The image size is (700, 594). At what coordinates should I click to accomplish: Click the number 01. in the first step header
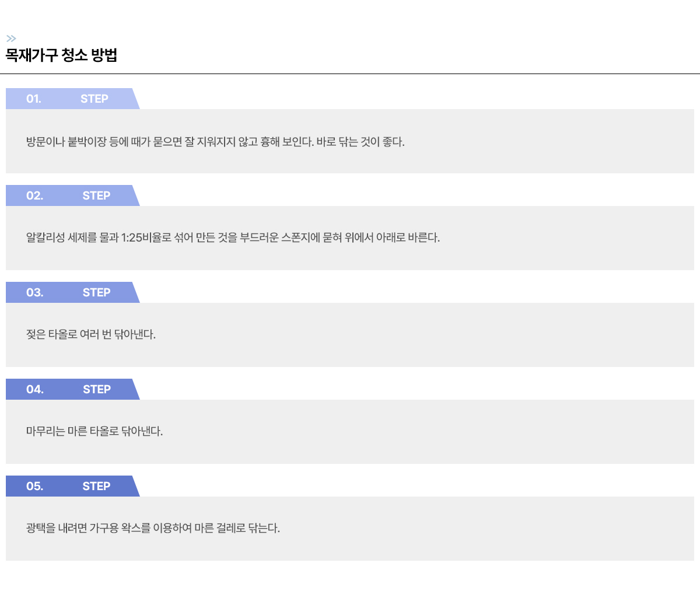(34, 99)
